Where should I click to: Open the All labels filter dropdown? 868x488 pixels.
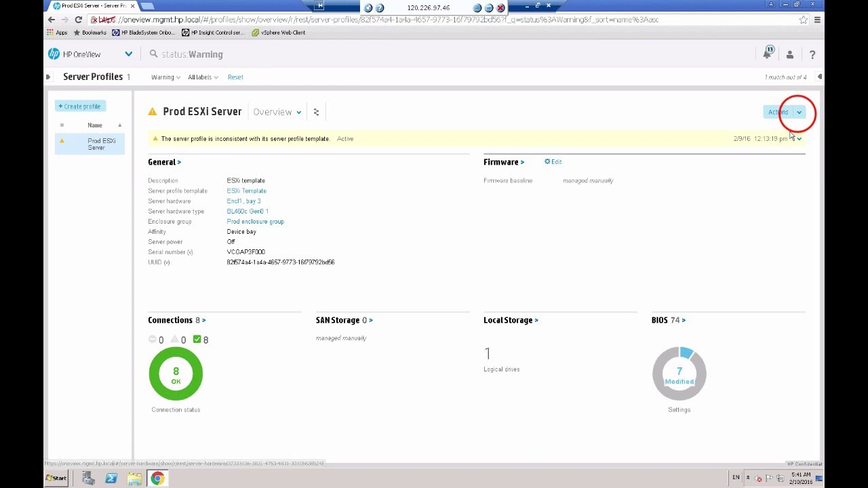click(203, 77)
